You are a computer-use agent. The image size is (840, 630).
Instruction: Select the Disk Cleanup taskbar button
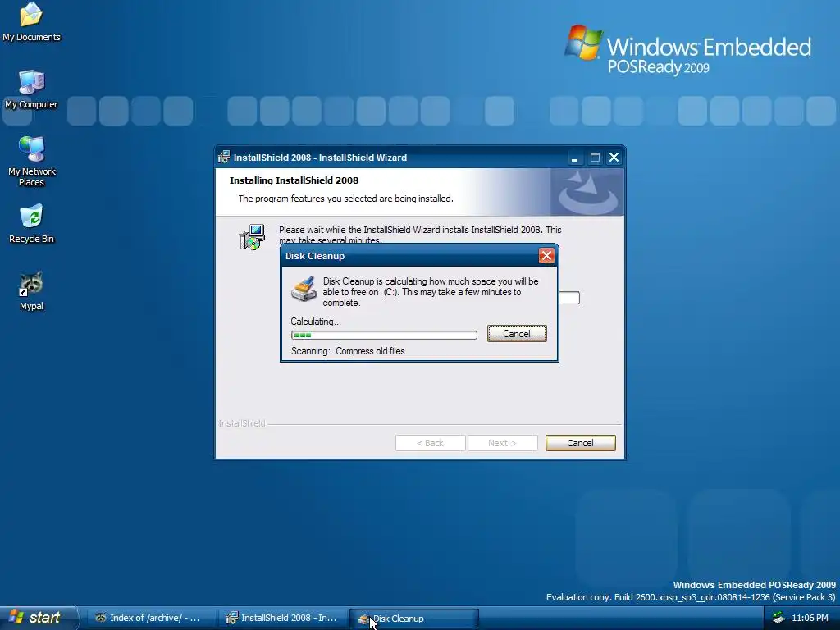pos(414,619)
